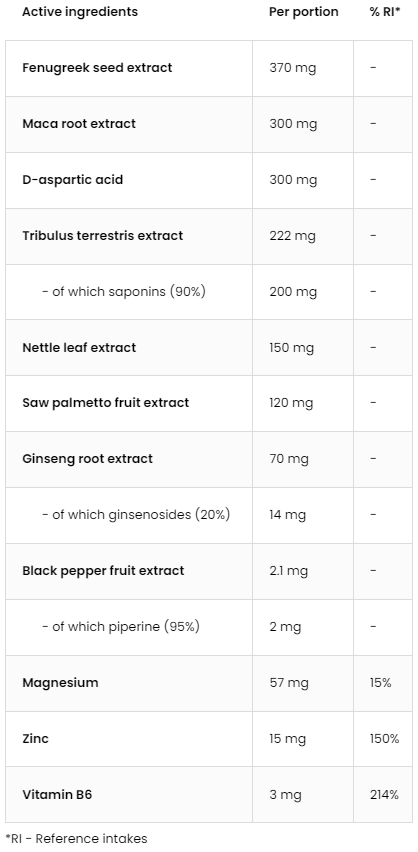Click the Ginseng root extract name
The image size is (418, 852).
(x=88, y=459)
